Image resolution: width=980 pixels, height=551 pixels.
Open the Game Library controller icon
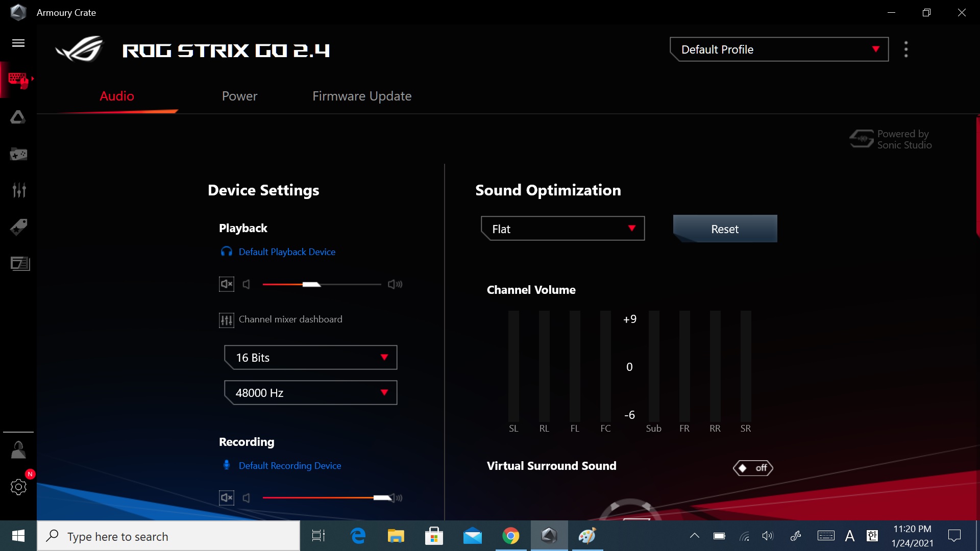coord(18,154)
